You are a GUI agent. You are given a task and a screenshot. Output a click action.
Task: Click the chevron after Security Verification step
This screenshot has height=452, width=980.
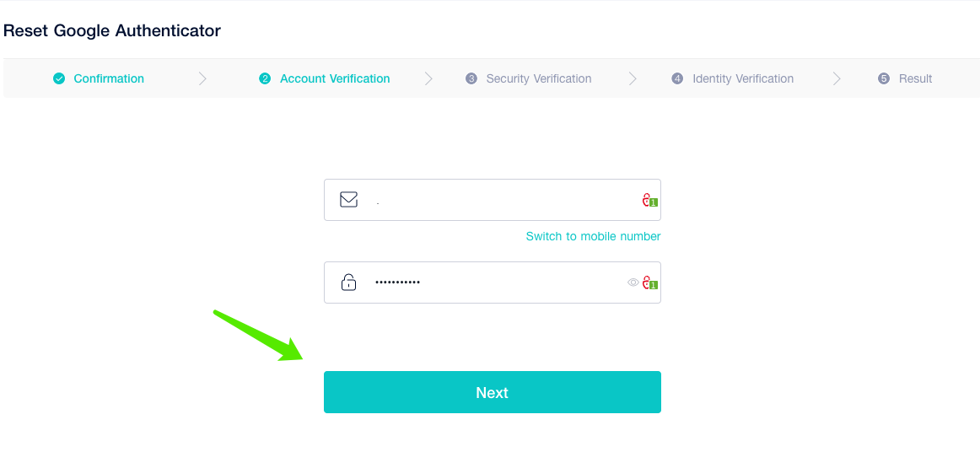tap(633, 78)
